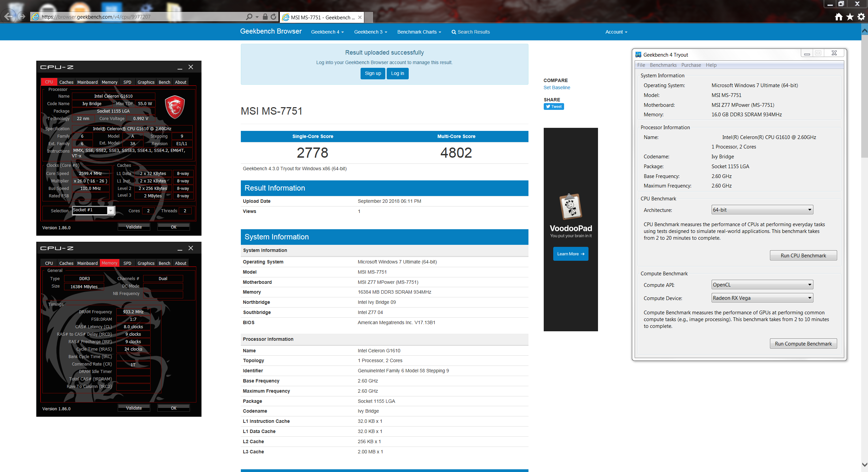Click the browser forward arrow
This screenshot has height=472, width=868.
click(x=22, y=16)
